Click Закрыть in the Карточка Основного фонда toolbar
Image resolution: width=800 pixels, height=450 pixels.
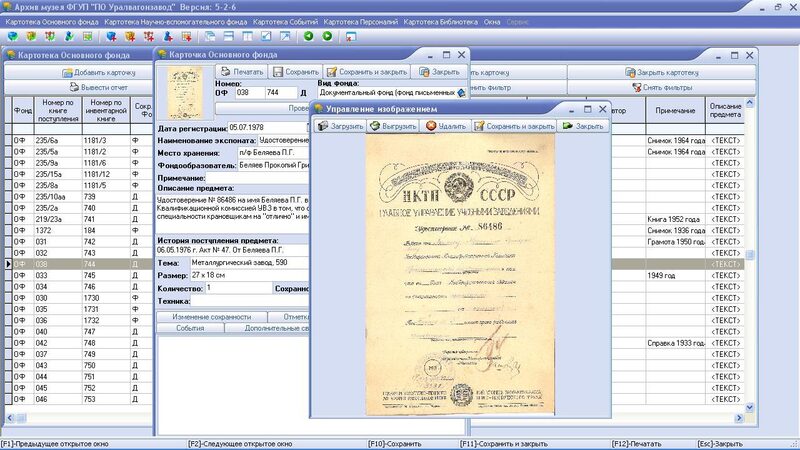pos(439,72)
